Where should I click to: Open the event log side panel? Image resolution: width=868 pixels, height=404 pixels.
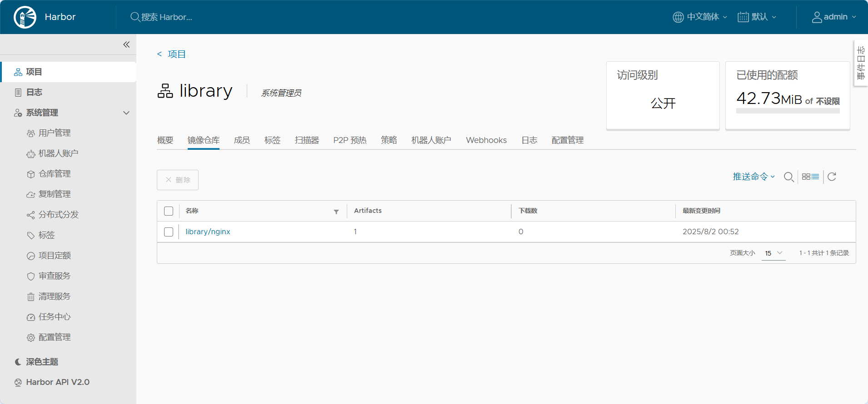tap(861, 64)
